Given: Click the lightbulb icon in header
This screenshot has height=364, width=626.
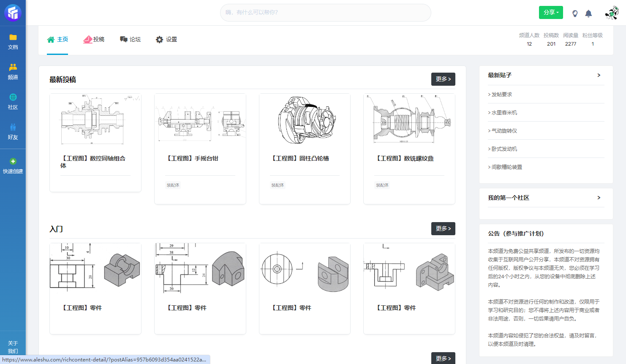Looking at the screenshot, I should click(575, 14).
